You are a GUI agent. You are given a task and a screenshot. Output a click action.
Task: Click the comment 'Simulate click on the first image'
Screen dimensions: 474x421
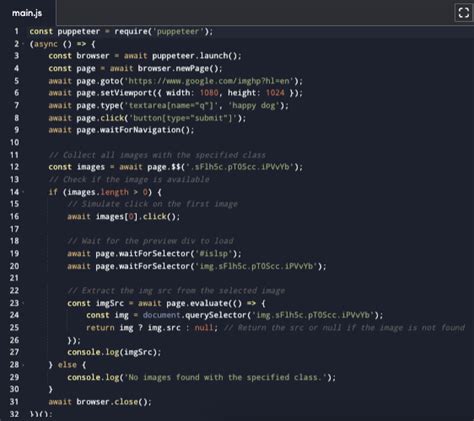(x=153, y=204)
